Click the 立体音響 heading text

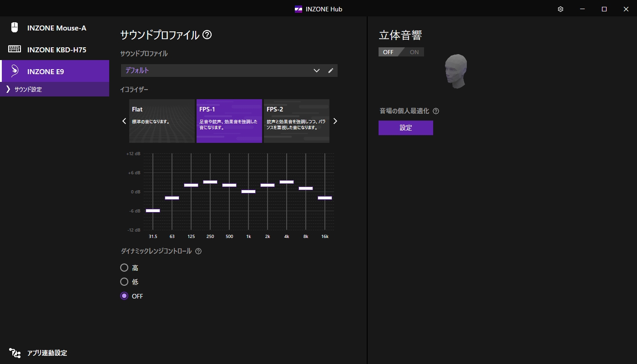400,35
